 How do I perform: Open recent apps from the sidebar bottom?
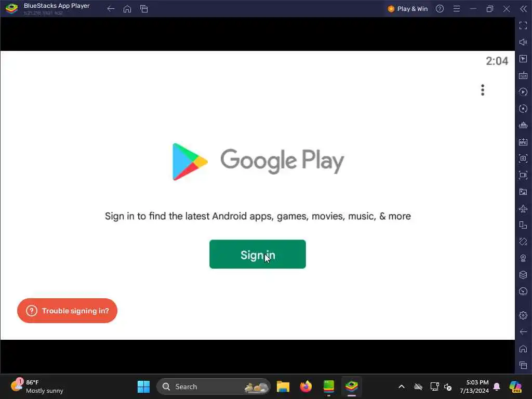pos(523,365)
